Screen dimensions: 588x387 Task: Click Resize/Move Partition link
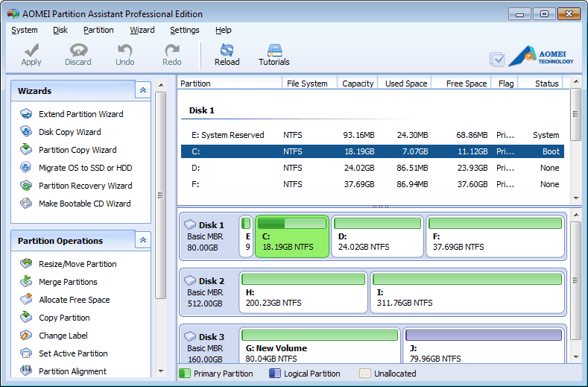(78, 264)
